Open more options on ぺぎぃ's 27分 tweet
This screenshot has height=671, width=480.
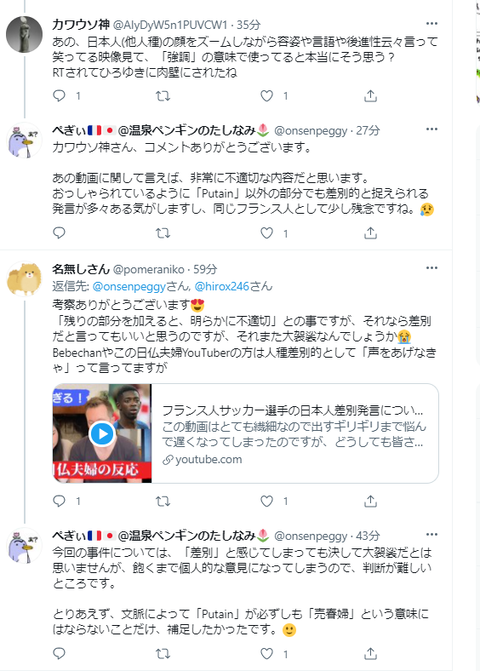point(432,129)
